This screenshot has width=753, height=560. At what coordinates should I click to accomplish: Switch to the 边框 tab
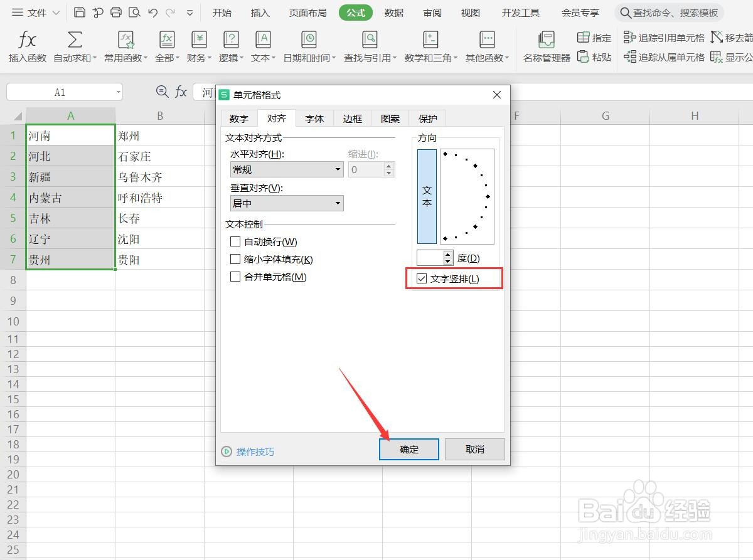pos(351,118)
